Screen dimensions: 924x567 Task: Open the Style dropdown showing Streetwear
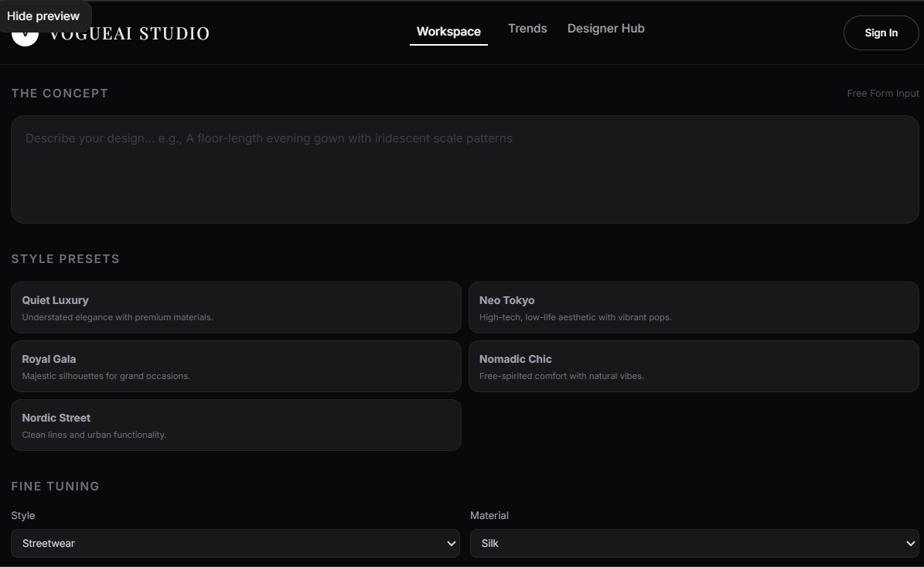point(224,543)
